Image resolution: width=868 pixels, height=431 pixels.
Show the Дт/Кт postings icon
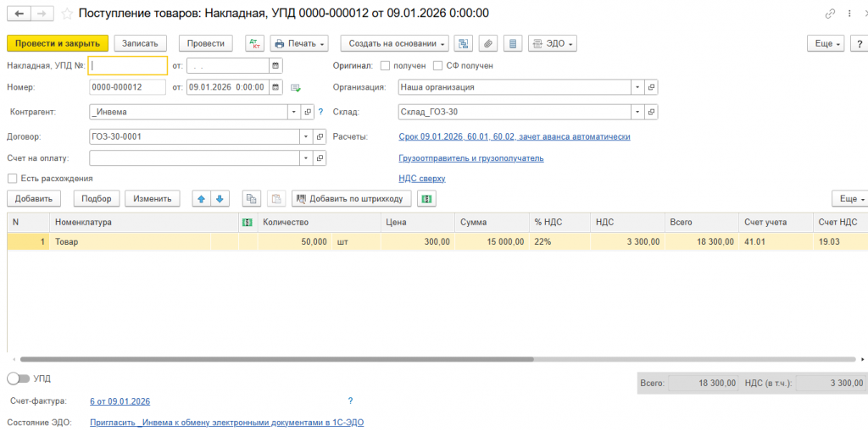click(256, 43)
